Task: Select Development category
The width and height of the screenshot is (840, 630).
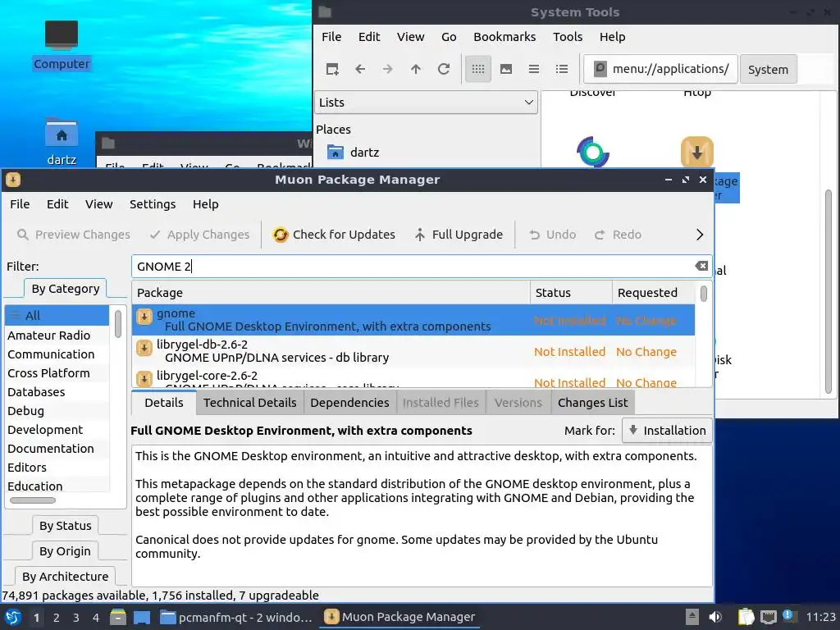Action: click(x=57, y=430)
